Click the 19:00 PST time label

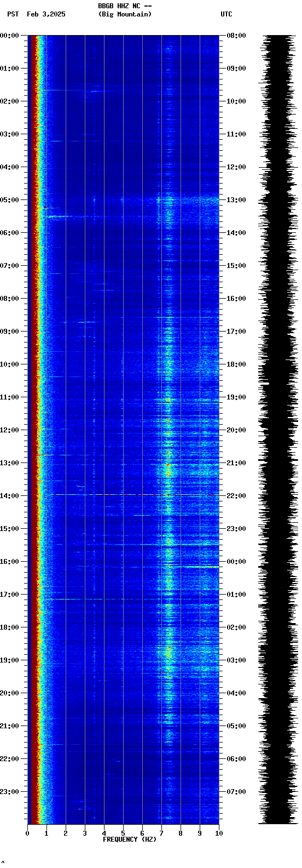click(10, 660)
